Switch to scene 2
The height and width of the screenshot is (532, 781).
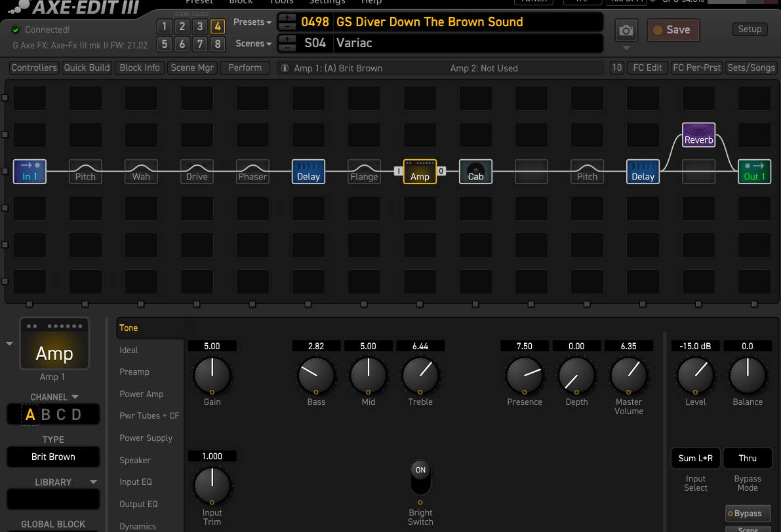click(182, 26)
